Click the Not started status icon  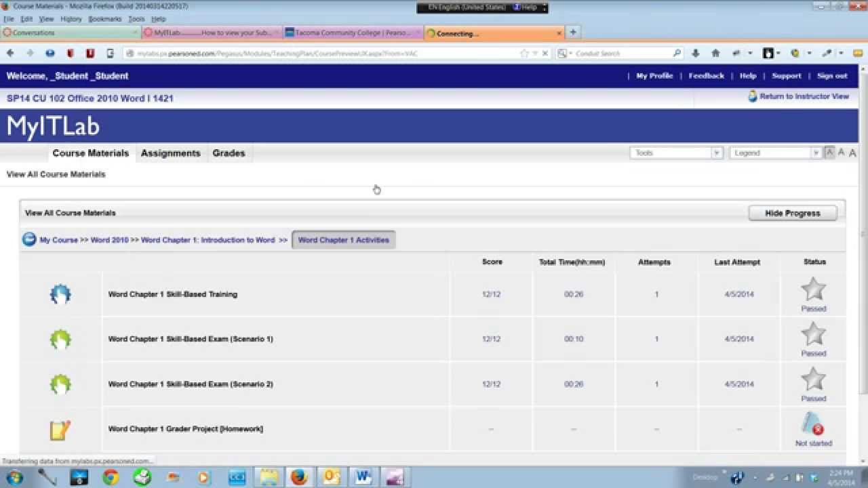[813, 424]
